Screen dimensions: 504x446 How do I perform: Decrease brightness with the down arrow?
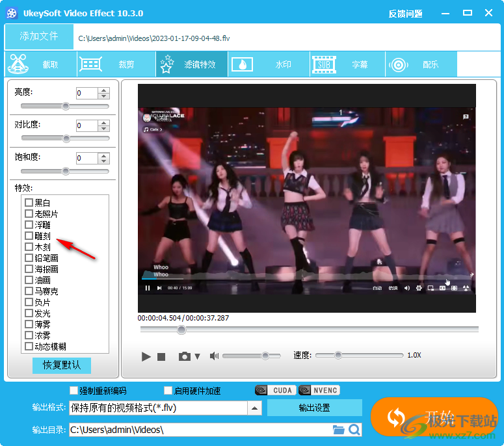[103, 96]
